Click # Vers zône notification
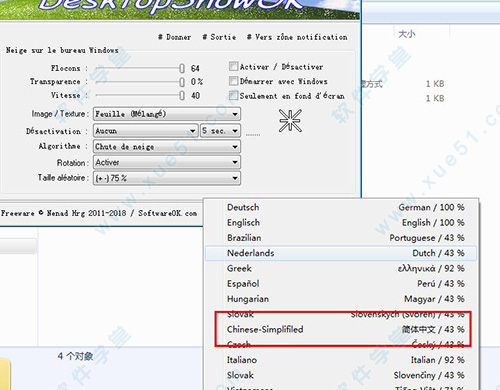 click(297, 37)
